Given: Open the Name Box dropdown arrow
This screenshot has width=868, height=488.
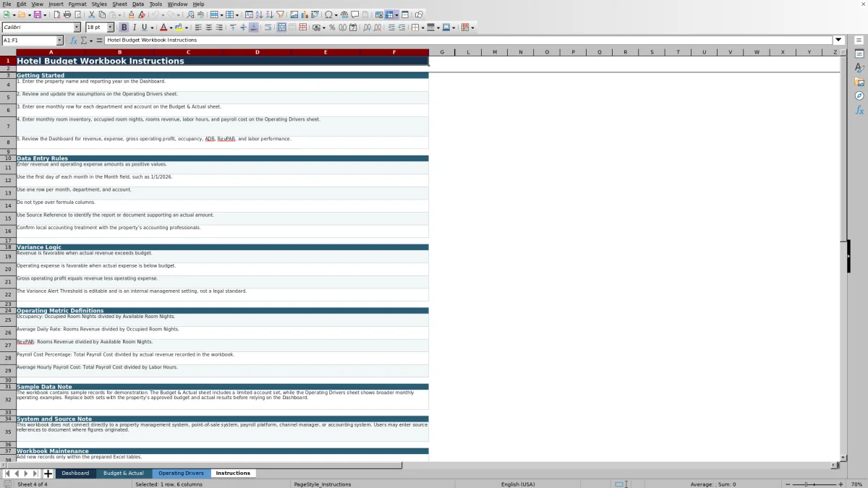Looking at the screenshot, I should pyautogui.click(x=59, y=40).
